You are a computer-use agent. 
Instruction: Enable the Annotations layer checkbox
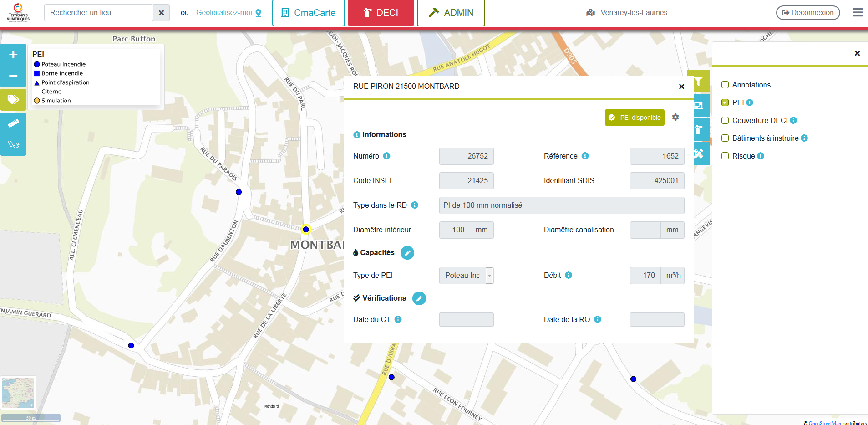725,85
